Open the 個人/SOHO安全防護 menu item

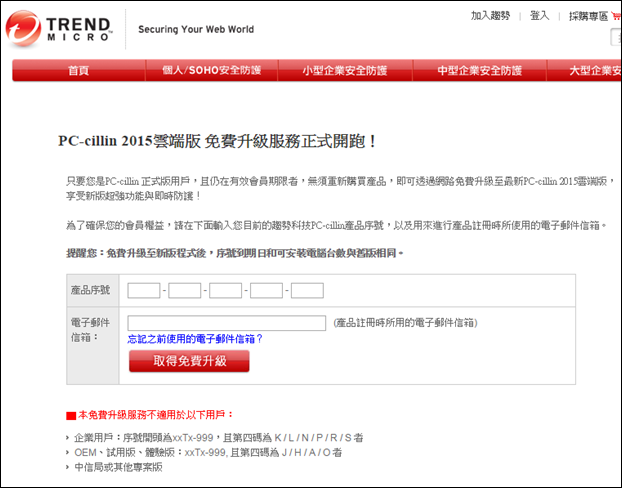tap(212, 71)
